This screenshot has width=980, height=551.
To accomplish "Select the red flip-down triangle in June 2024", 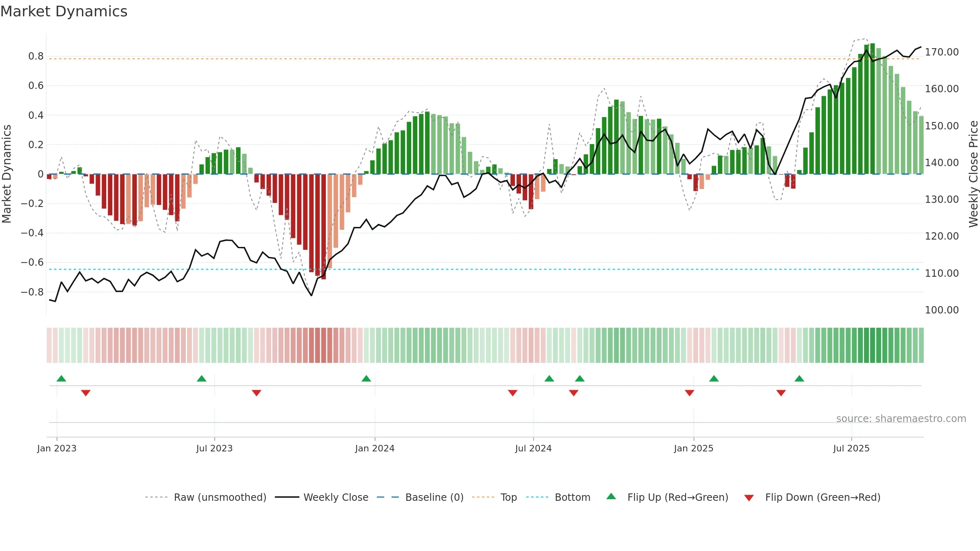I will (513, 393).
